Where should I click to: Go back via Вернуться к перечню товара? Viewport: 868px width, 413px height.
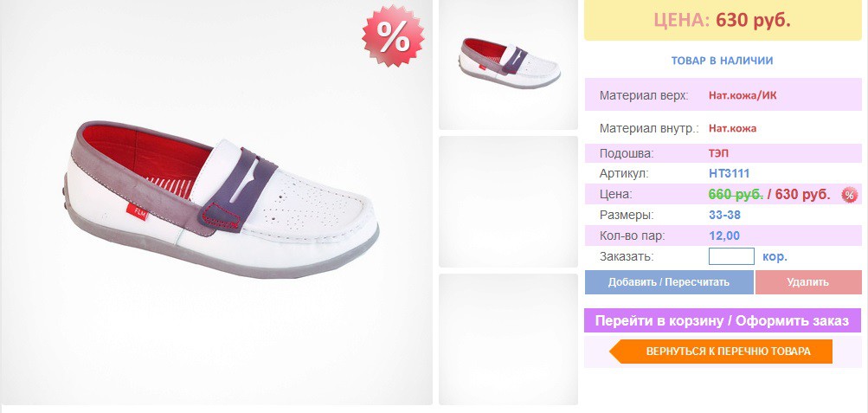721,352
